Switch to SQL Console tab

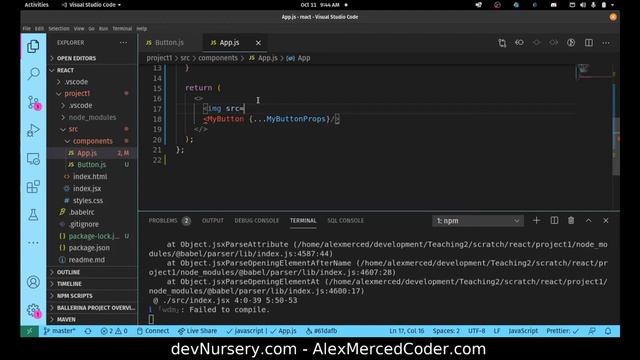pyautogui.click(x=345, y=220)
